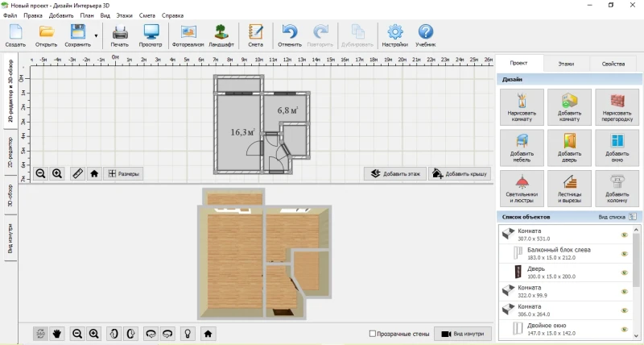Hide the Комната 322.0 x 99.9 object
The image size is (644, 345).
[625, 292]
